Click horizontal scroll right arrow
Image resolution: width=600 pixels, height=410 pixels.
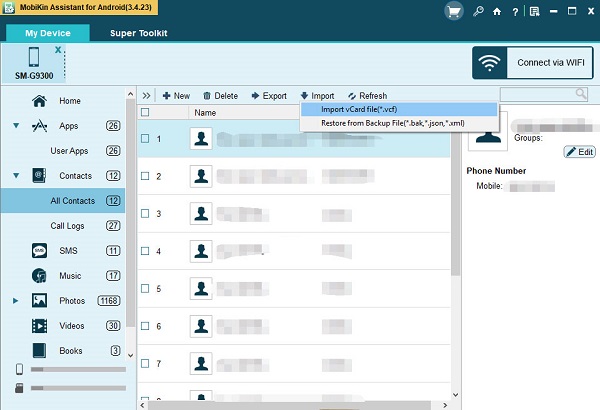(445, 405)
